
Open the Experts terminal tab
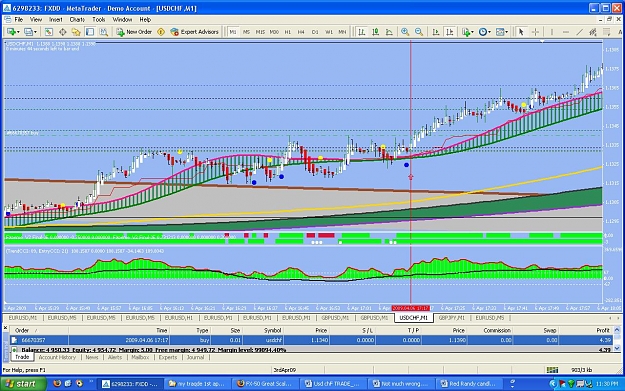pos(168,357)
